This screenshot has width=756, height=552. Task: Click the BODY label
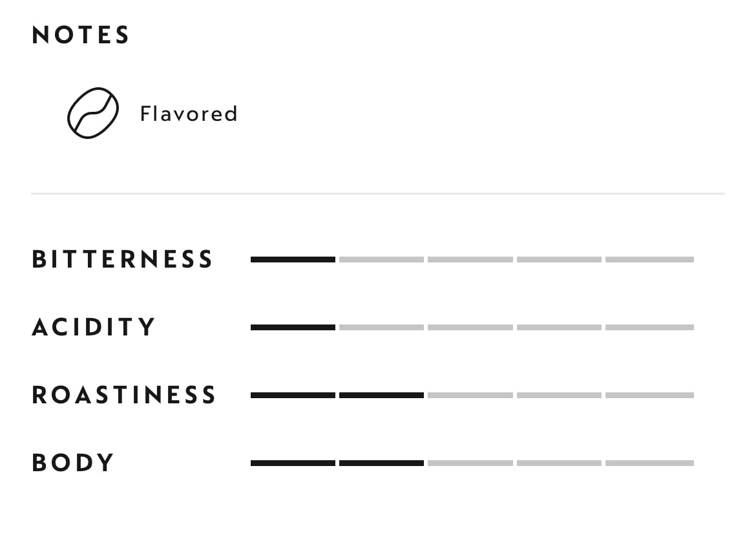click(72, 463)
